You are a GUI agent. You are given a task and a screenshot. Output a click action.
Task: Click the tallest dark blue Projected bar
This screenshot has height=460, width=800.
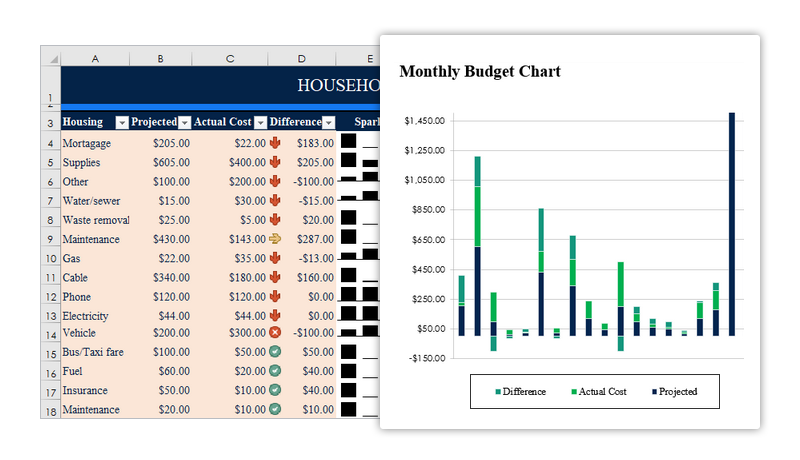tap(732, 224)
